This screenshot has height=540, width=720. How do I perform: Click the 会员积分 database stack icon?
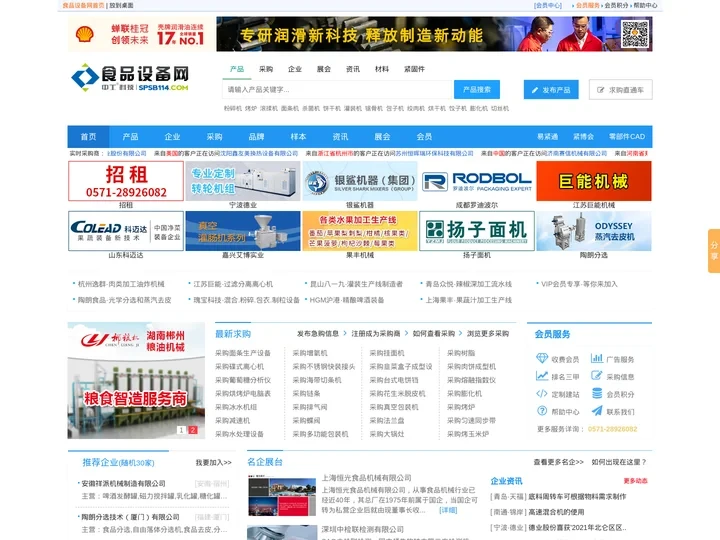tap(597, 393)
